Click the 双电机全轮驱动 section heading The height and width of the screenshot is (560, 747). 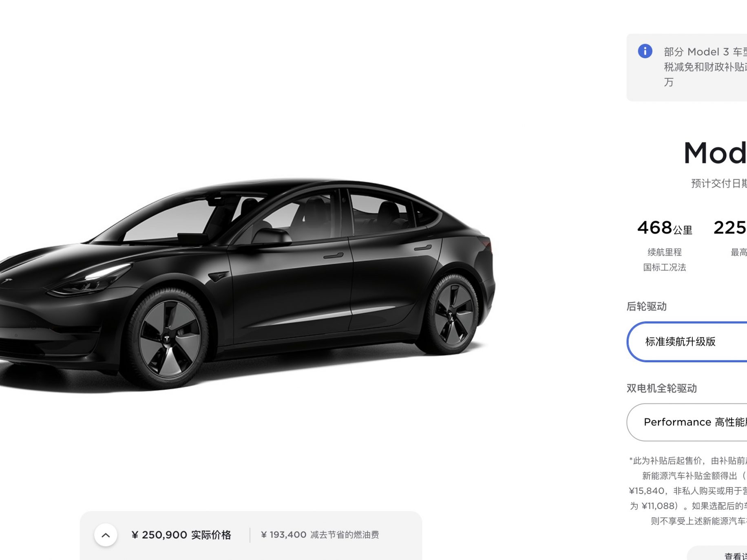(662, 388)
